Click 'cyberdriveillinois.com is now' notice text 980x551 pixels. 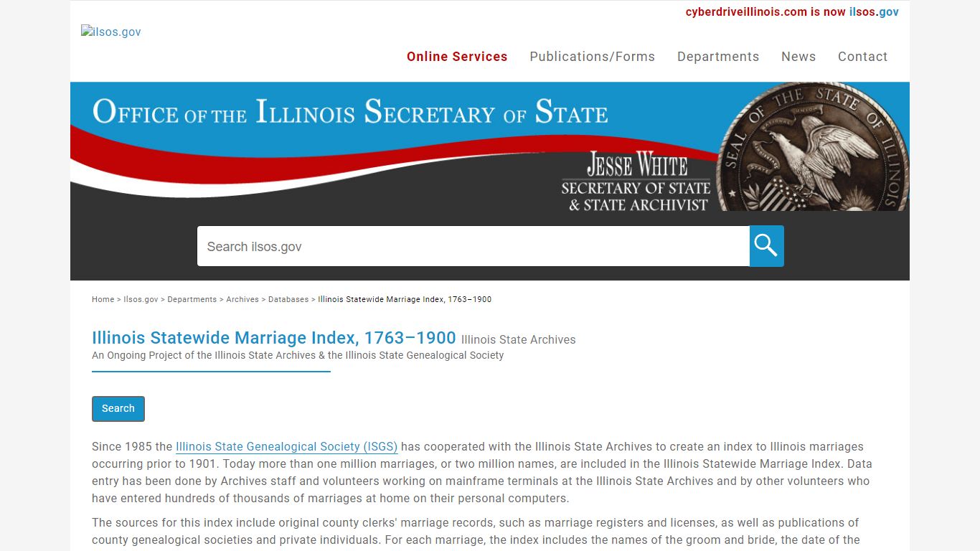(765, 11)
